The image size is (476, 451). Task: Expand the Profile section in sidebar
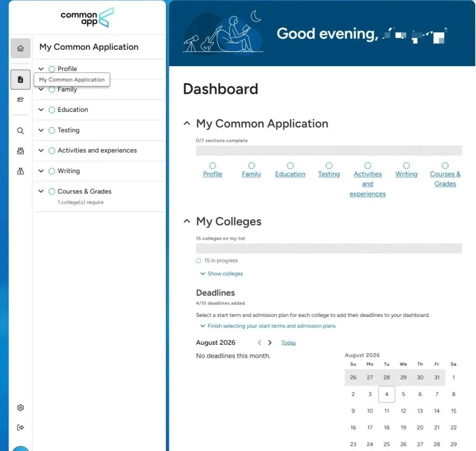click(x=41, y=69)
